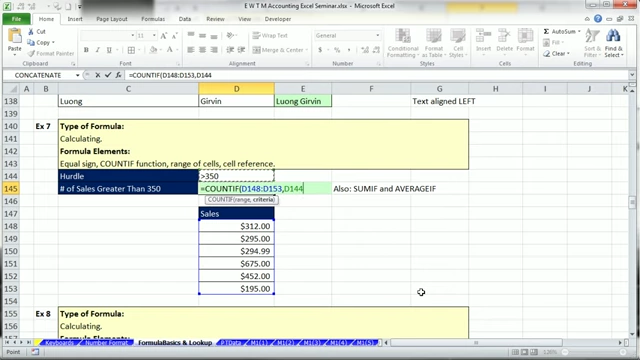
Task: Click Merge & Center button
Action: pos(278,50)
